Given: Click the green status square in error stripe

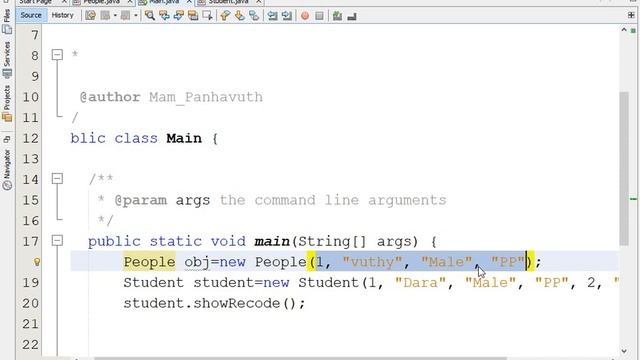Looking at the screenshot, I should point(633,31).
